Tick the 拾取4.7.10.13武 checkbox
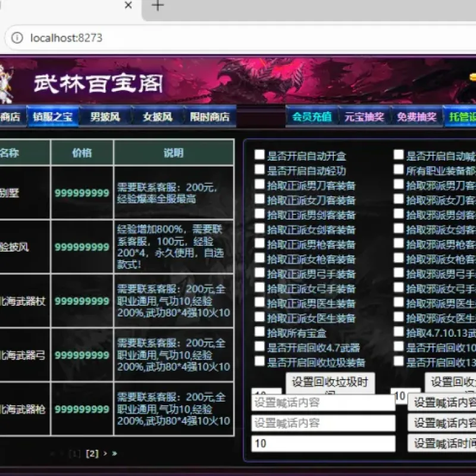The width and height of the screenshot is (476, 476). tap(399, 331)
